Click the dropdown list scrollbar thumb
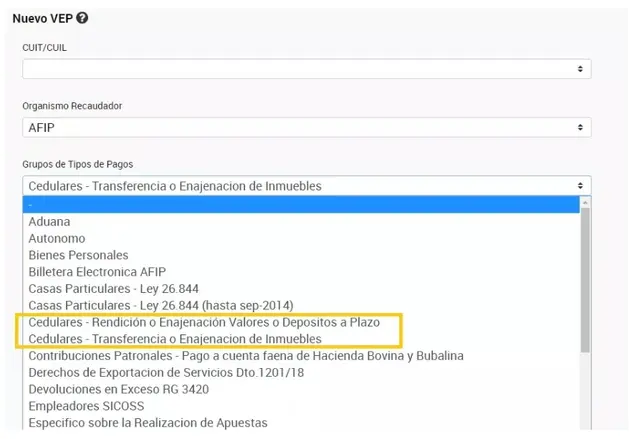 tap(585, 280)
